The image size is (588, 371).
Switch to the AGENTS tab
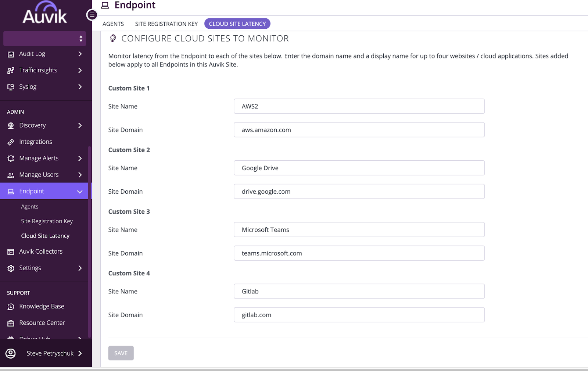coord(113,24)
